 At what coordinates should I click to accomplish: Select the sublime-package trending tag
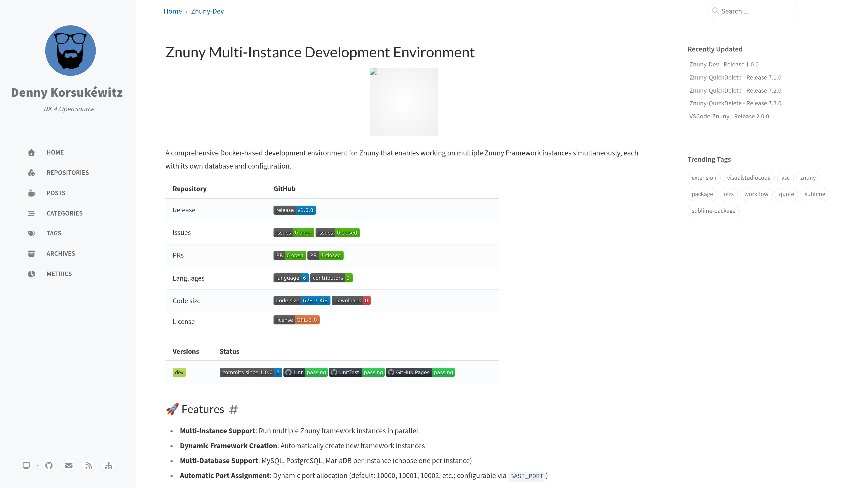pyautogui.click(x=714, y=211)
